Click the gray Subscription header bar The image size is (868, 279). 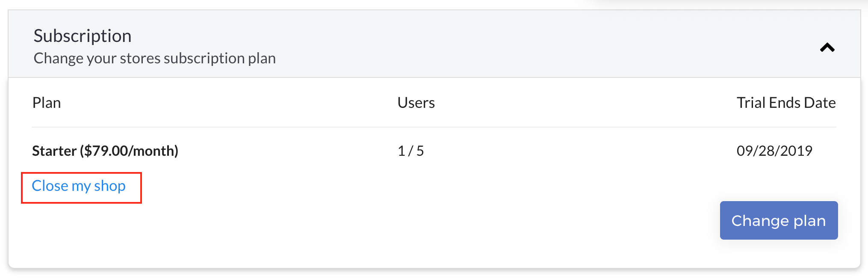[434, 44]
